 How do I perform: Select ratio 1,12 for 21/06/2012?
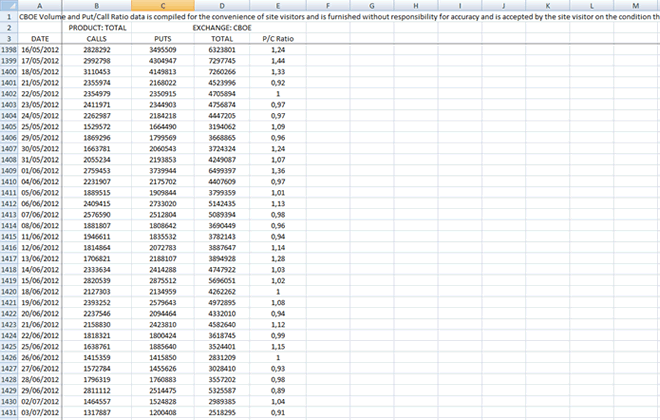pos(278,324)
